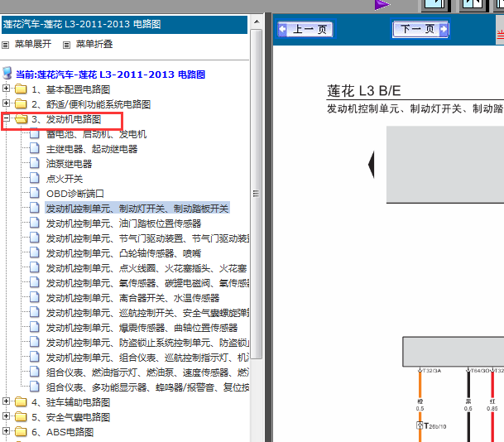Open page 发动机控制单元、巡航控制开关
Viewport: 504px width, 442px height.
(147, 313)
